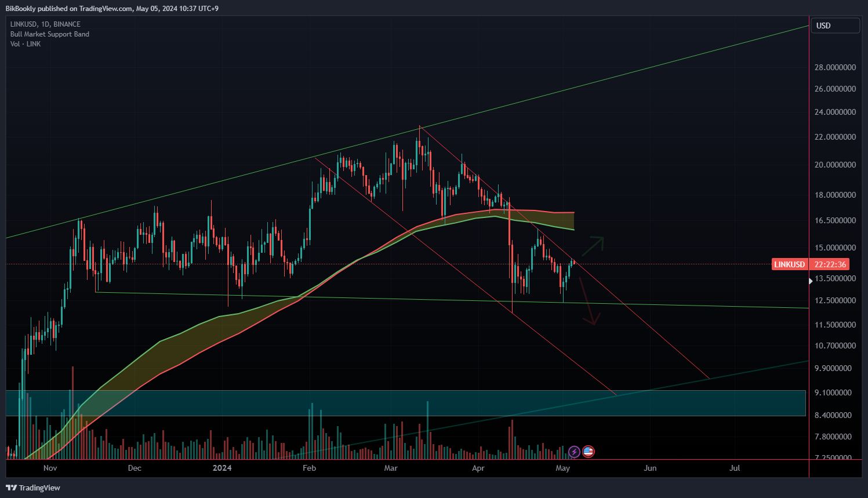The height and width of the screenshot is (498, 868).
Task: Click the Jun label on time axis
Action: pos(650,468)
